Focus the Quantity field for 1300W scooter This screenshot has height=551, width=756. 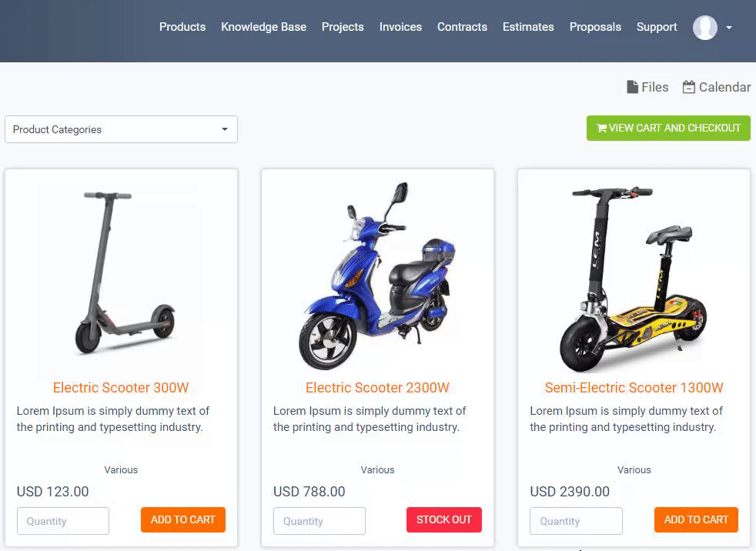pyautogui.click(x=576, y=521)
